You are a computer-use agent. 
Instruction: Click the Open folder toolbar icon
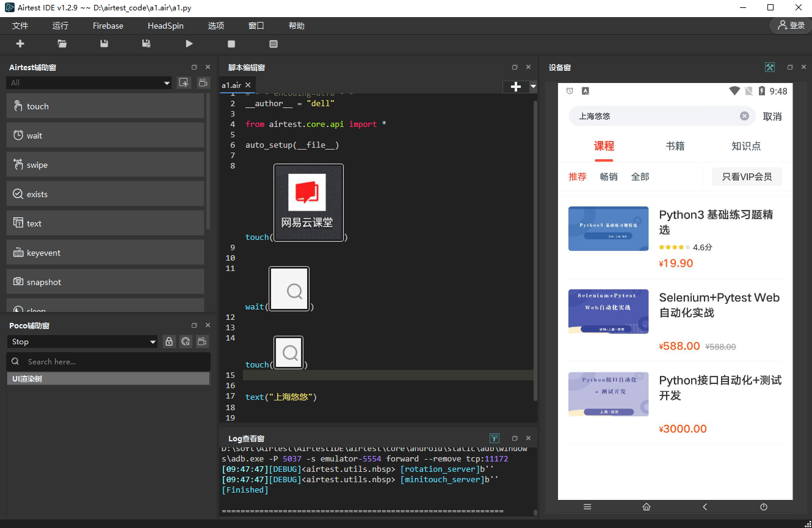(62, 44)
